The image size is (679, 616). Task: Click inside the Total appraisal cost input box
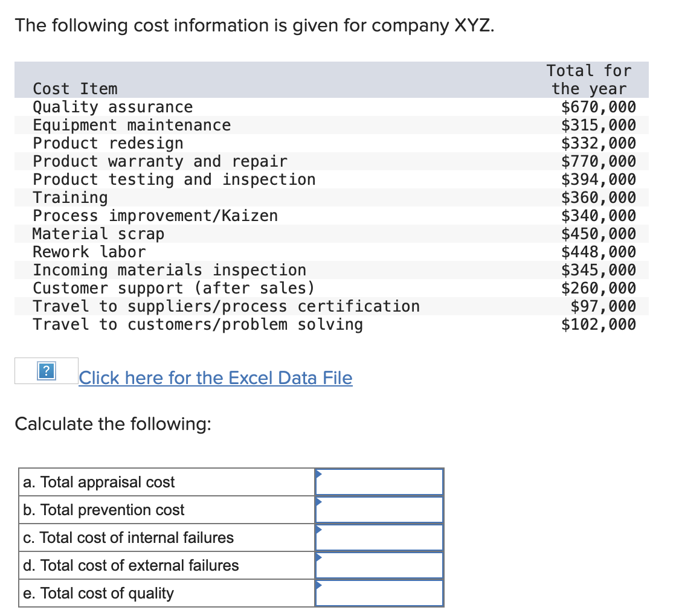pos(379,481)
